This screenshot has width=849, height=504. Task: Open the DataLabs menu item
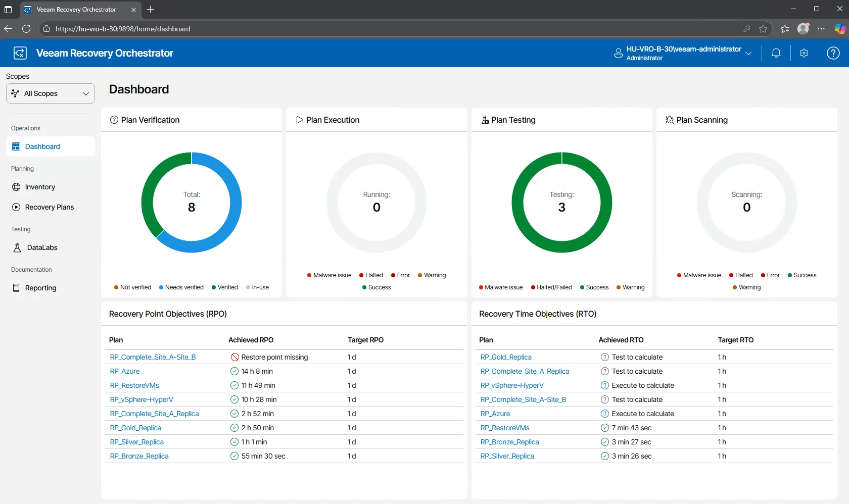coord(42,247)
